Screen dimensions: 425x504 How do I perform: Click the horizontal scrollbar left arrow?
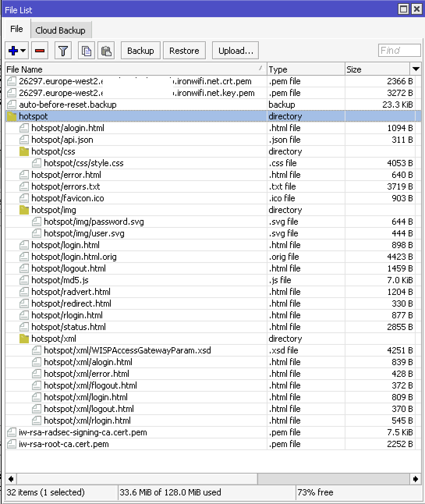[x=11, y=479]
